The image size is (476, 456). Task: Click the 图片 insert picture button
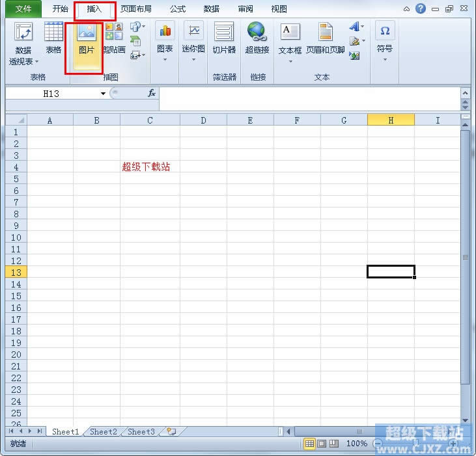pyautogui.click(x=87, y=46)
